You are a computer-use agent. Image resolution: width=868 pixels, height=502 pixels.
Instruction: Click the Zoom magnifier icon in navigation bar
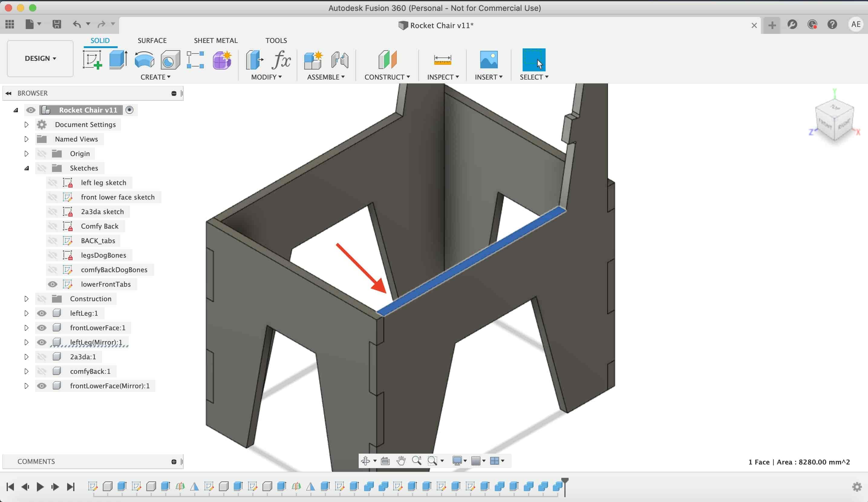[x=416, y=461]
